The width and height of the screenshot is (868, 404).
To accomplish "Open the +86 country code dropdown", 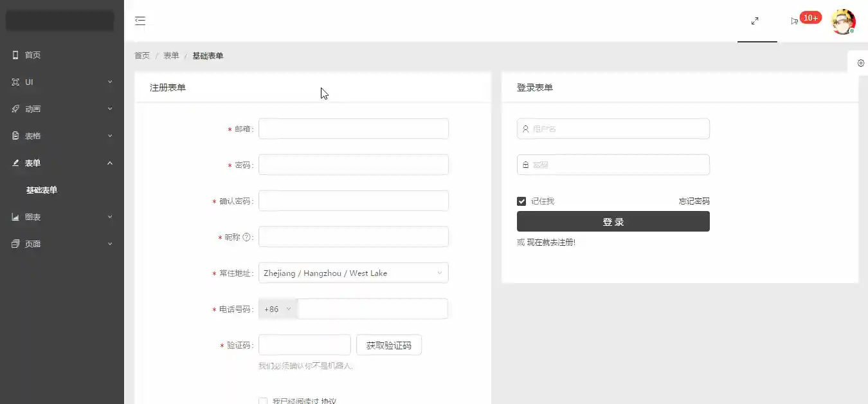I will coord(278,309).
